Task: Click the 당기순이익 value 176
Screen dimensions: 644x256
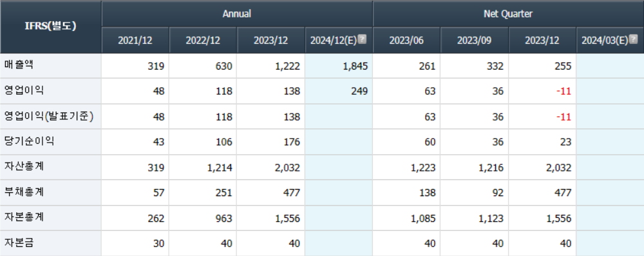Action: coord(292,142)
